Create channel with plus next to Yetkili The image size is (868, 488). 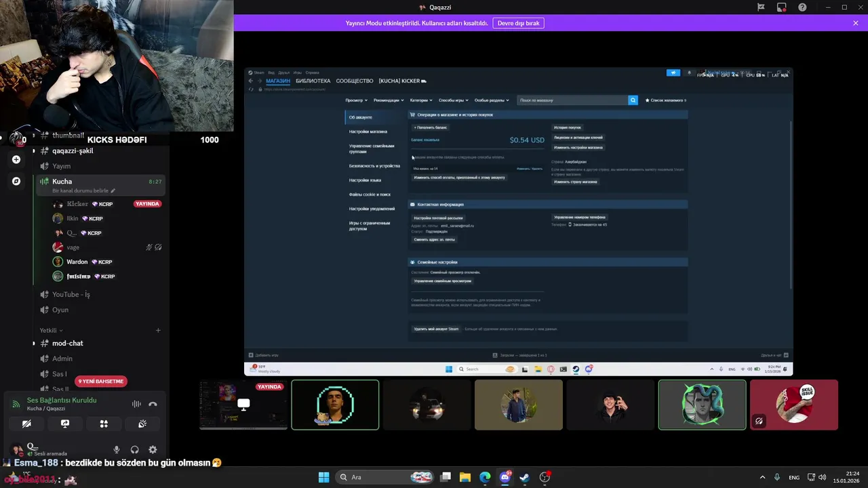158,331
